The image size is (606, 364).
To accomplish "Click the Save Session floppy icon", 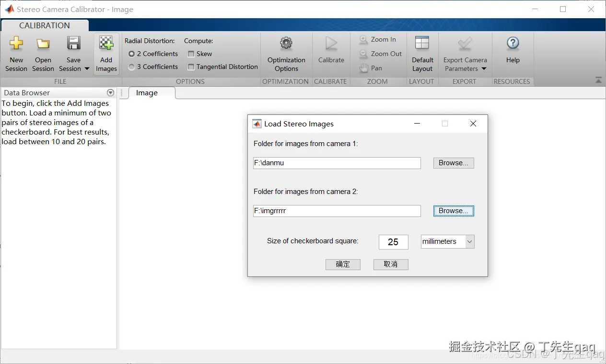I will (73, 44).
